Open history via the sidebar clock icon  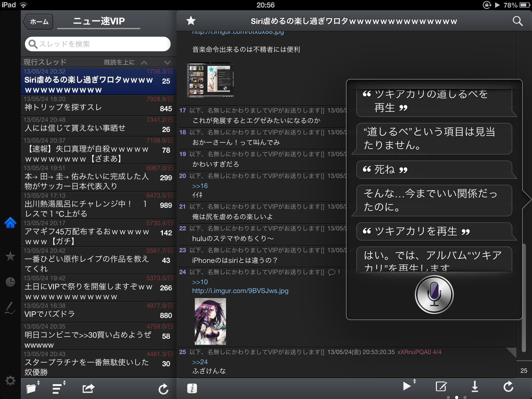10,282
